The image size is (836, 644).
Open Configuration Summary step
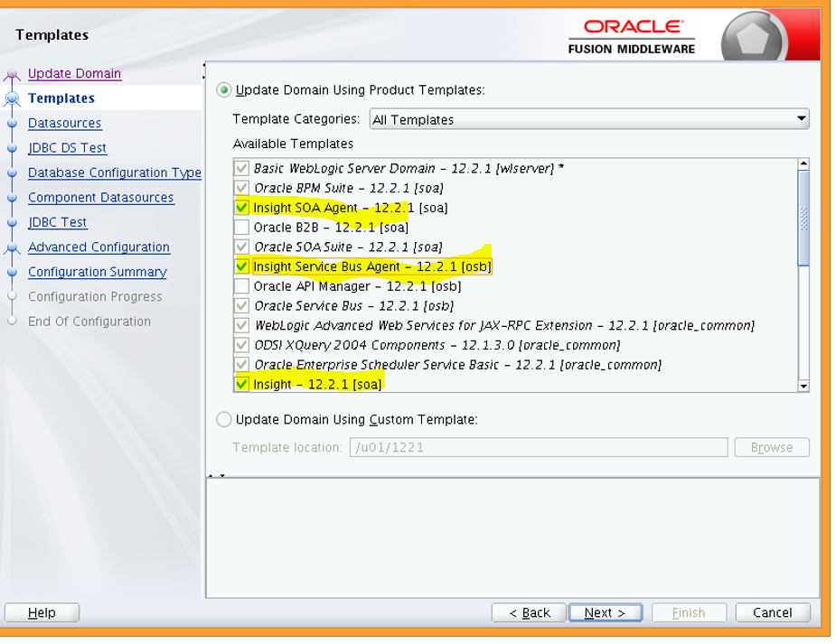98,272
